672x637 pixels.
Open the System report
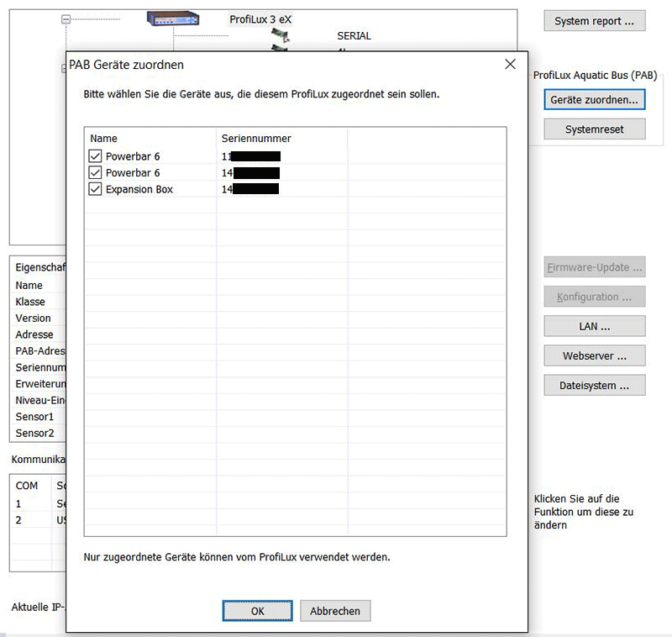(x=594, y=20)
